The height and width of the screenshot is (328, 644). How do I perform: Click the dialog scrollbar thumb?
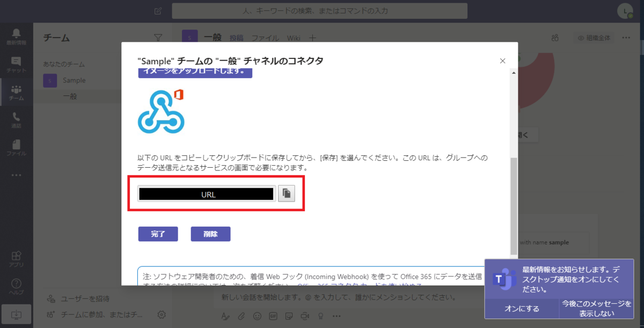tap(514, 206)
